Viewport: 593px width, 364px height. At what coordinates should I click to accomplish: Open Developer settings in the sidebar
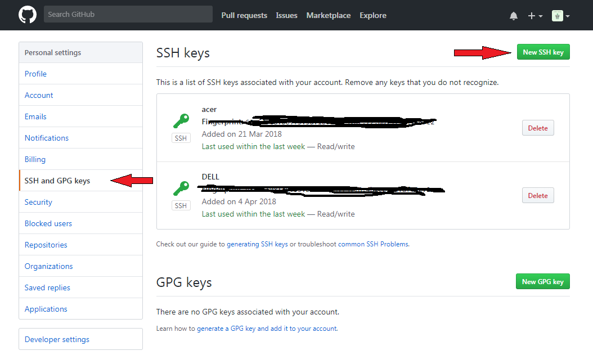click(57, 339)
